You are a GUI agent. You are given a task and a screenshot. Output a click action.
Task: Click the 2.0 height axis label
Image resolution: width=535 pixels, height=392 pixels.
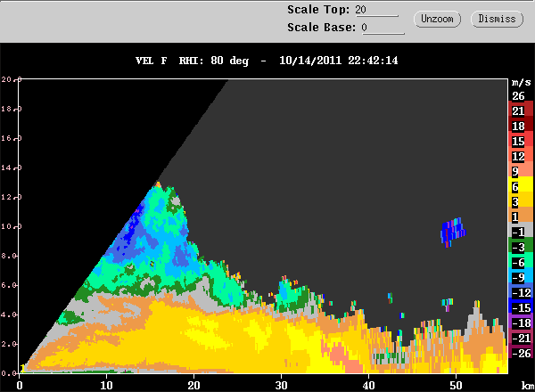(x=9, y=344)
